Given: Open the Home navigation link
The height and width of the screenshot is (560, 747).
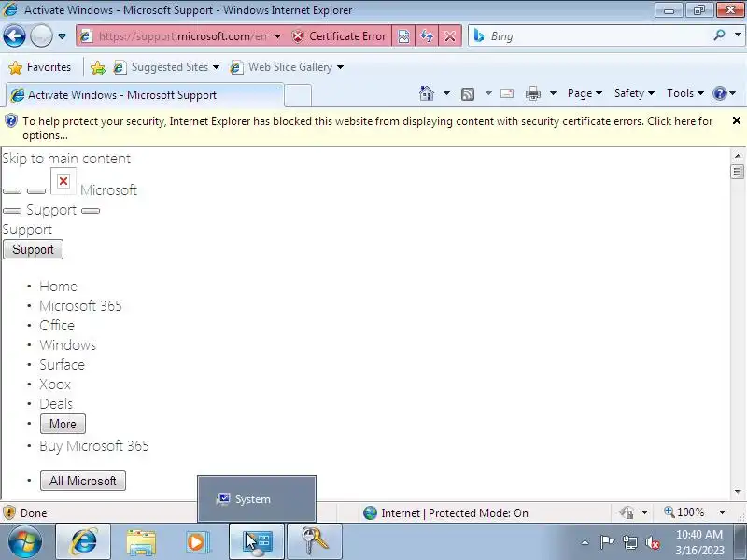Looking at the screenshot, I should point(58,287).
